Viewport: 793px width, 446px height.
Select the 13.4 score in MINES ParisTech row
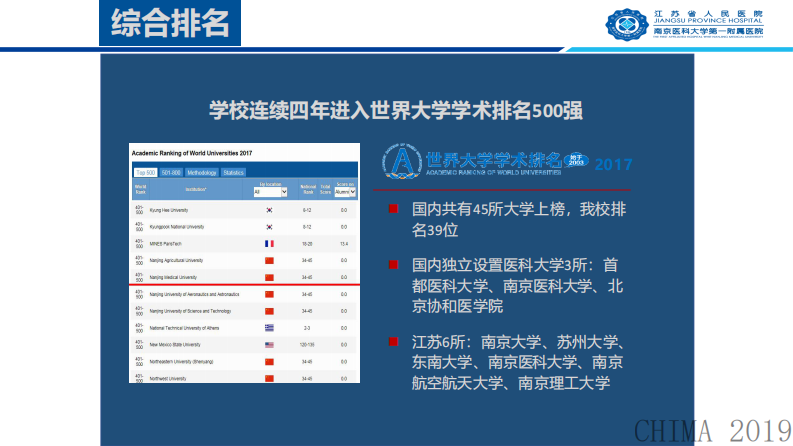click(x=344, y=244)
